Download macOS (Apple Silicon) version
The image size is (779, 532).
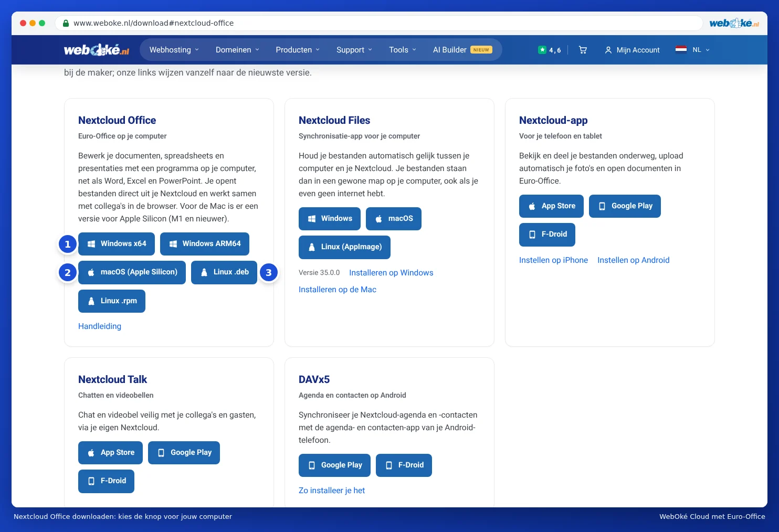132,272
